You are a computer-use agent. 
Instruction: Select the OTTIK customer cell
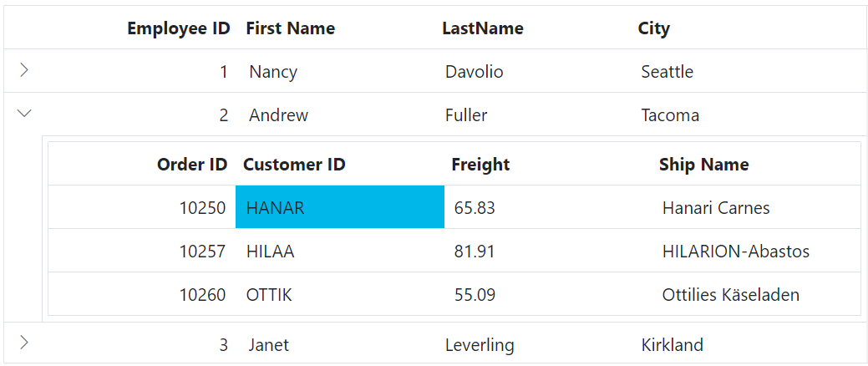click(340, 295)
